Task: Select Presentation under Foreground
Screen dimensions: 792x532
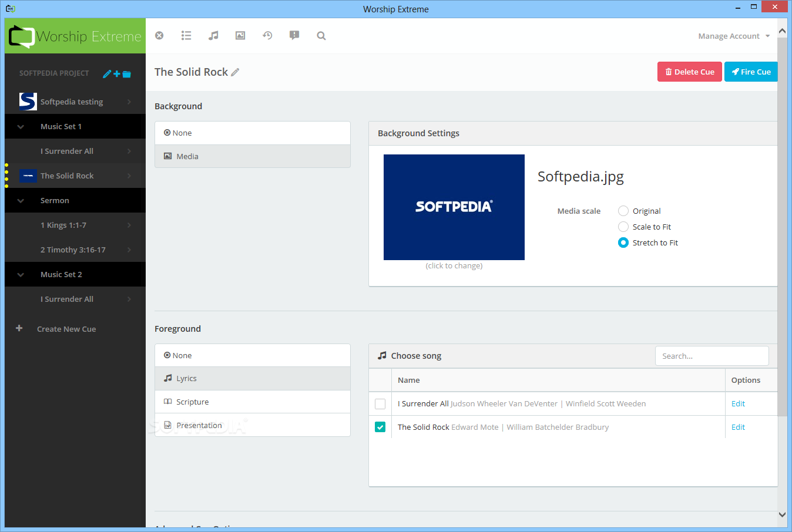Action: click(253, 425)
